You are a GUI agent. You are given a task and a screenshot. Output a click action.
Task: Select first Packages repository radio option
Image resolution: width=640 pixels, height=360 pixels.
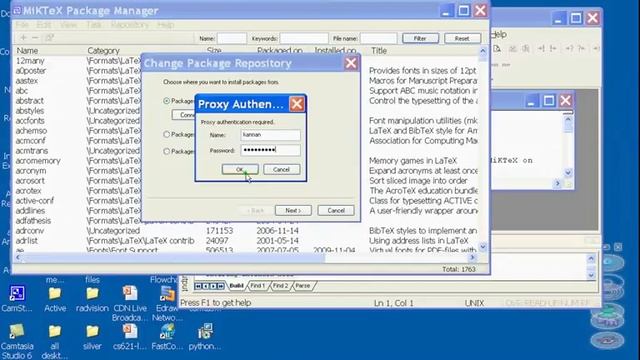click(167, 101)
